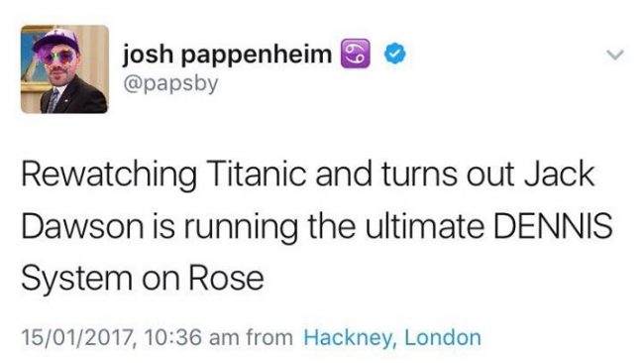Open josh pappenheim's profile picture
This screenshot has width=644, height=363.
(64, 69)
